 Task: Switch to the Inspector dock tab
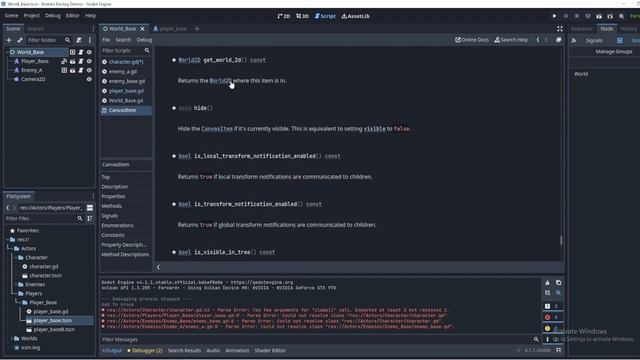click(582, 29)
